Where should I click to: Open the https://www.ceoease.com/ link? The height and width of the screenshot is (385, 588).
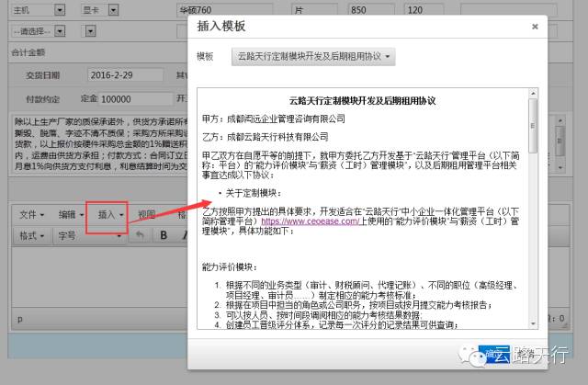tap(311, 221)
